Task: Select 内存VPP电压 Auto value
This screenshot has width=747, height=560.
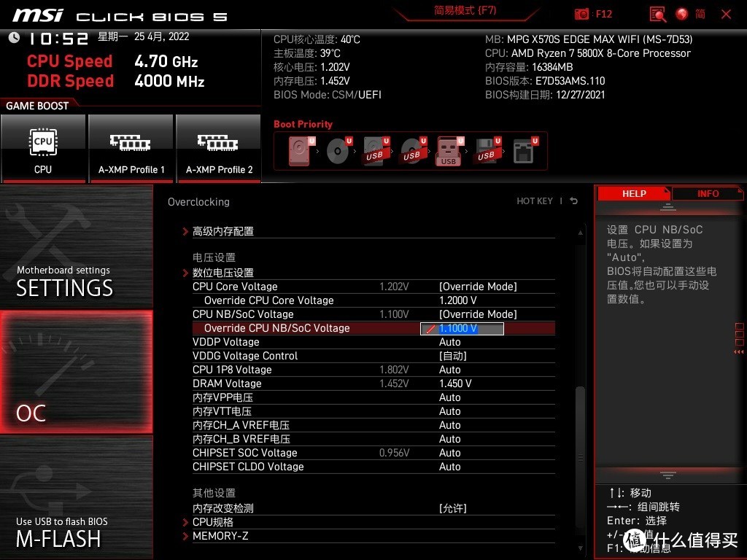Action: 449,397
